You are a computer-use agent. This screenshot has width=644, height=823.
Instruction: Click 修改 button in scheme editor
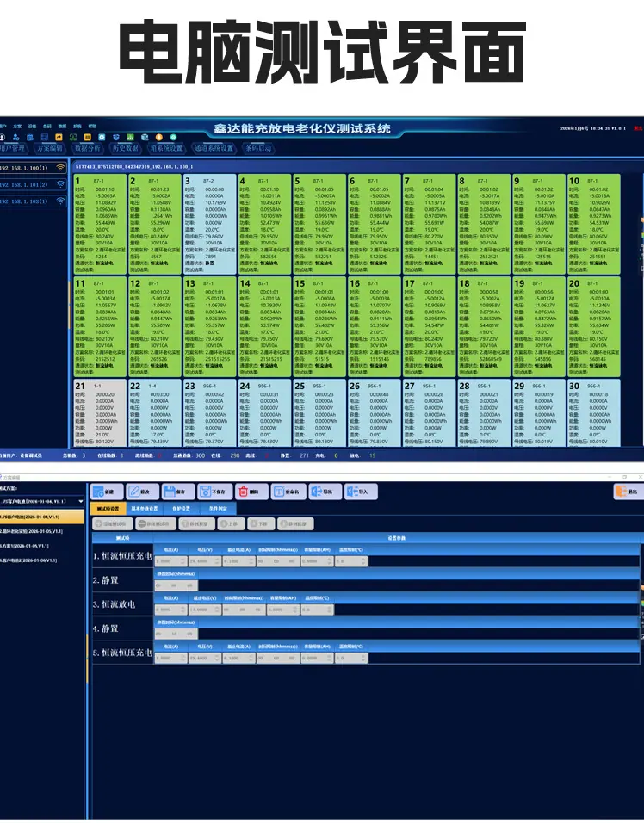click(x=143, y=492)
